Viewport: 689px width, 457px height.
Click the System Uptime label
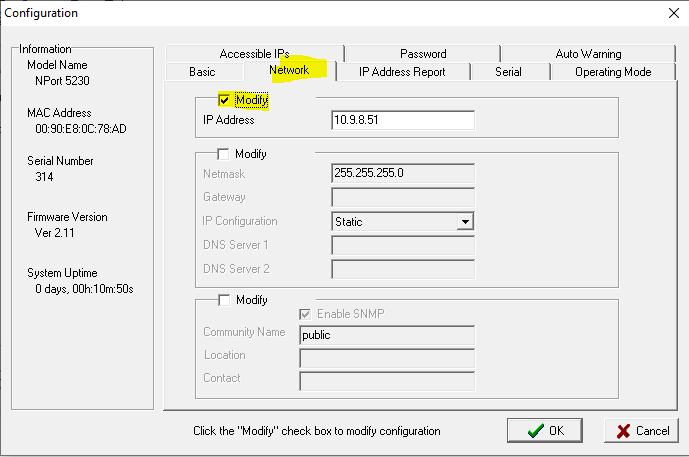point(62,273)
